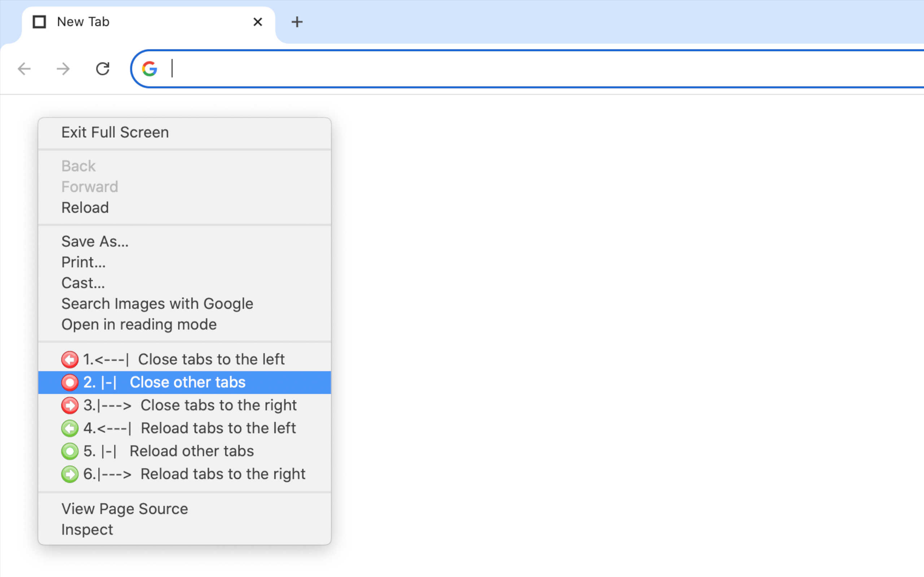This screenshot has height=577, width=924.
Task: Click the back navigation arrow
Action: tap(24, 69)
